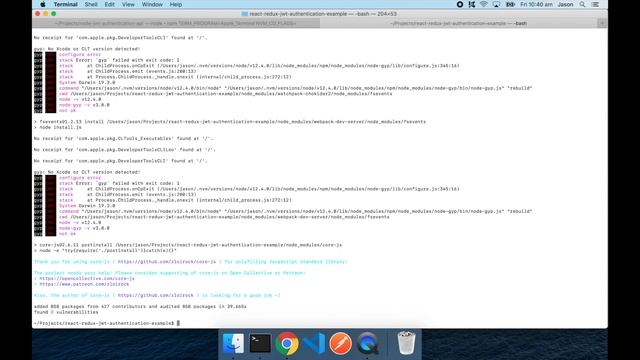Screen dimensions: 640x360
Task: Check the battery status icon
Action: (510, 4)
